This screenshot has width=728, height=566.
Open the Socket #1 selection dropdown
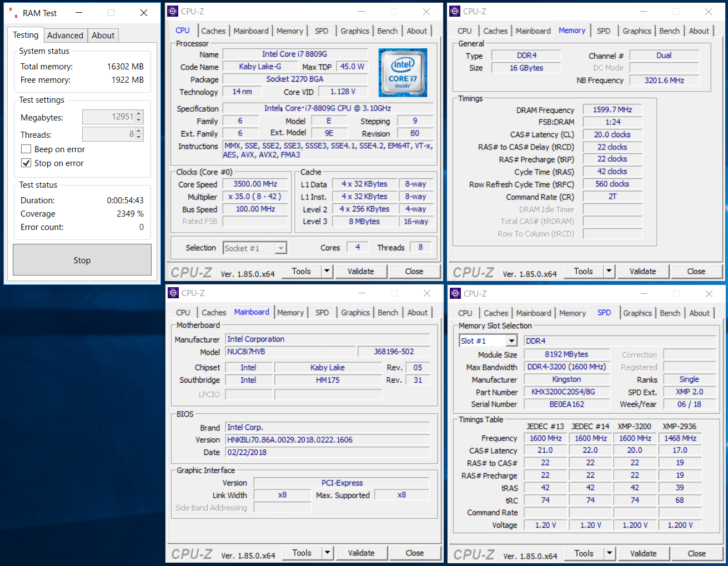281,248
